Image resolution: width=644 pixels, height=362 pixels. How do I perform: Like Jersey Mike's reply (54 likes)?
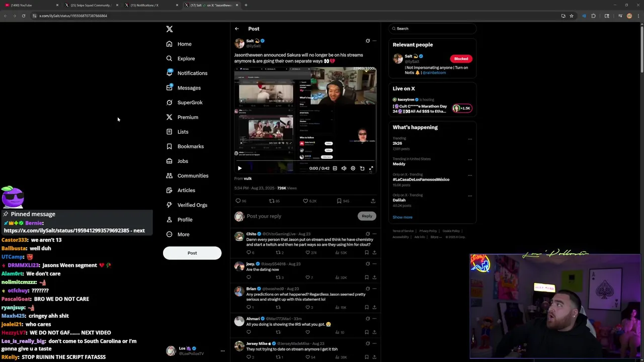(x=310, y=357)
